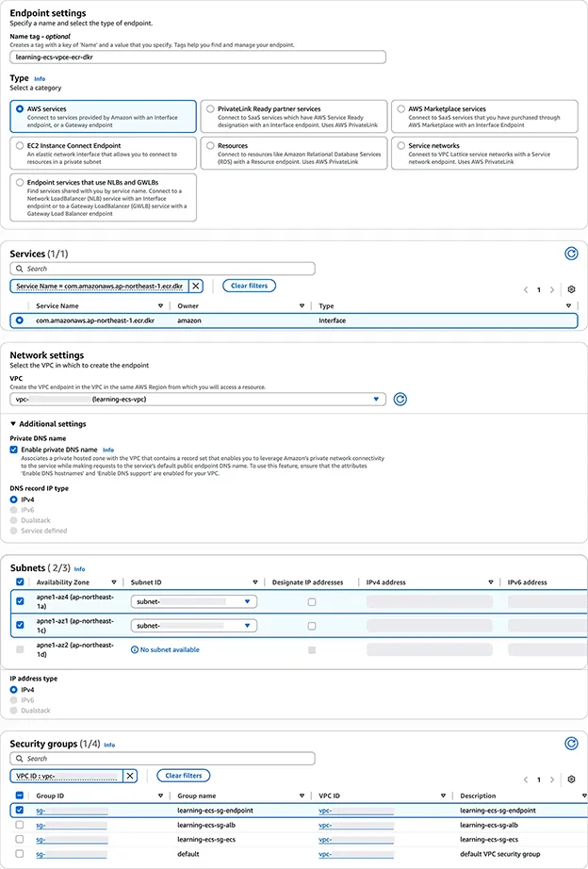
Task: Open subnet dropdown for apne1-az1
Action: tap(194, 626)
